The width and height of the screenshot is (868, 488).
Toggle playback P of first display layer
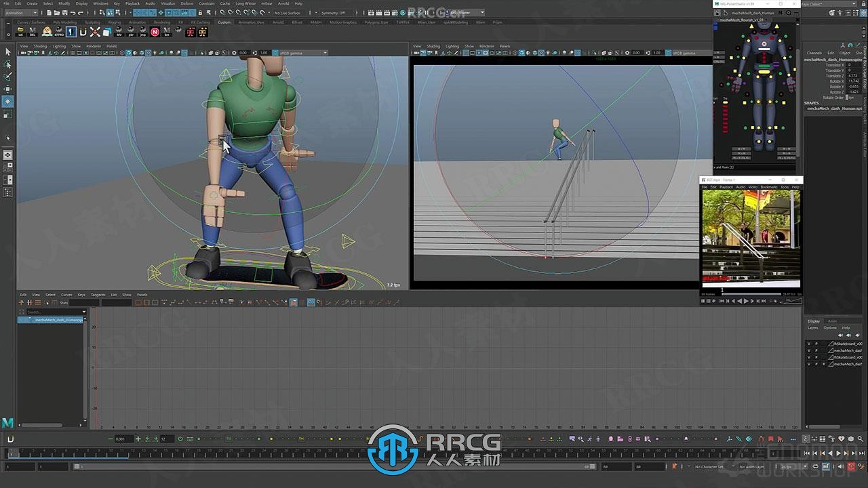[816, 344]
